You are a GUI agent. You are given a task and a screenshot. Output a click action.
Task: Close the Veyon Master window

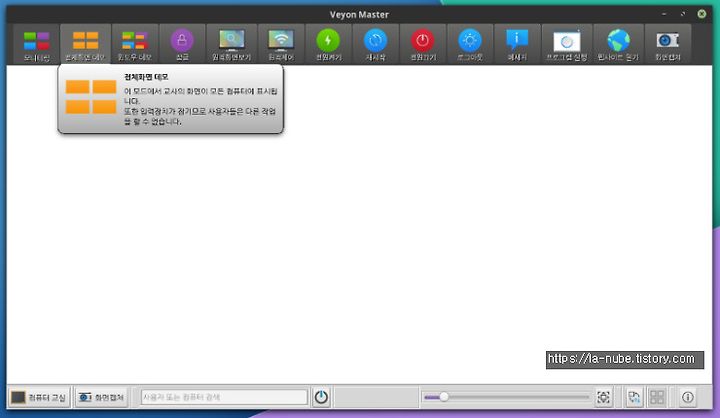pos(702,14)
